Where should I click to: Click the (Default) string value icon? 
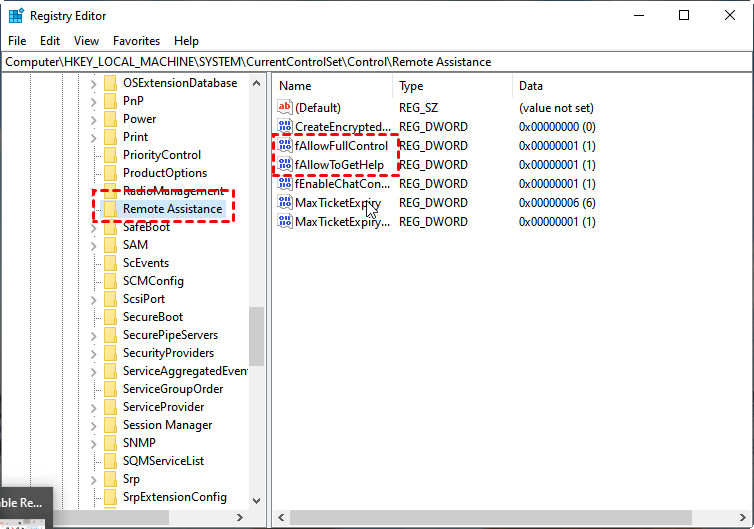pyautogui.click(x=285, y=107)
